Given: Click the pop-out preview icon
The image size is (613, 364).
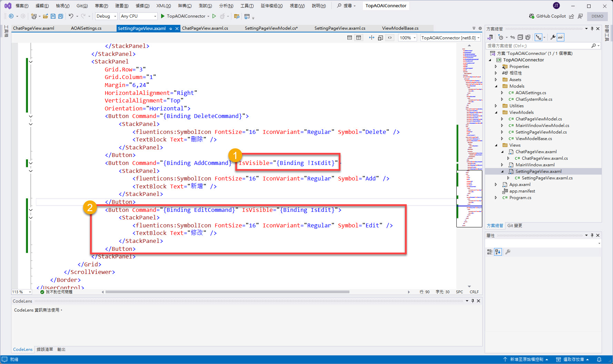Looking at the screenshot, I should click(x=380, y=38).
